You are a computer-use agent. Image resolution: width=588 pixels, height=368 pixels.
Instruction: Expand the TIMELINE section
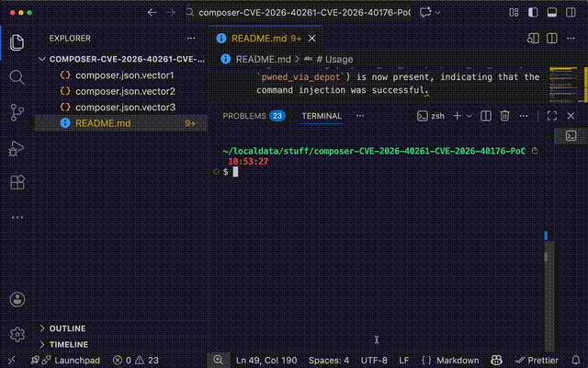(68, 344)
